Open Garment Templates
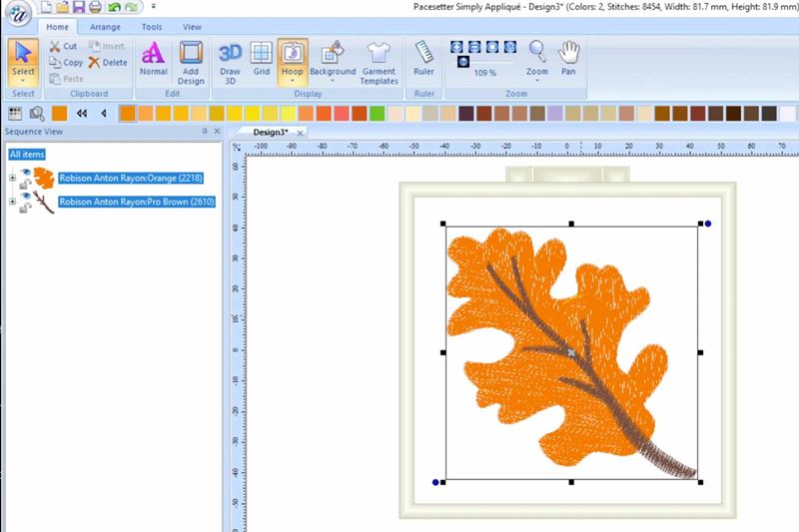This screenshot has height=532, width=799. pyautogui.click(x=379, y=60)
